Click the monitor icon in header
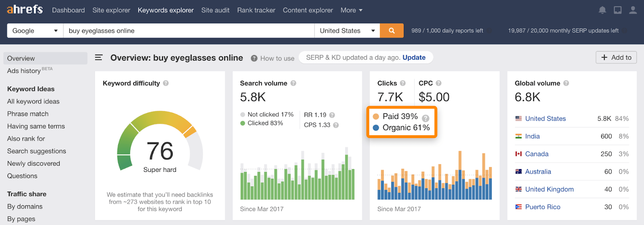644x225 pixels. [x=617, y=10]
